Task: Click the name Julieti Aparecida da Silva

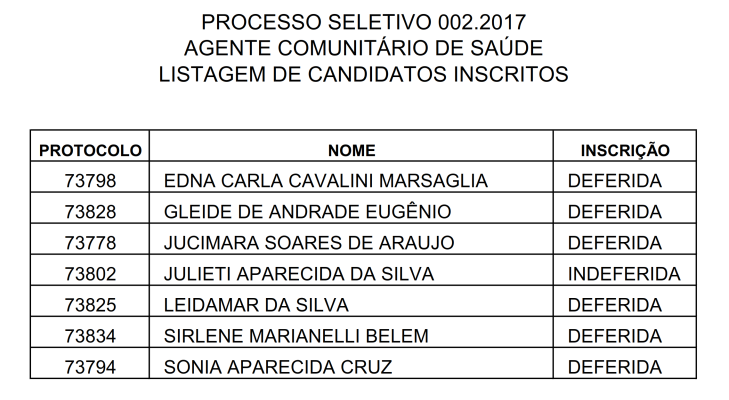Action: 299,274
